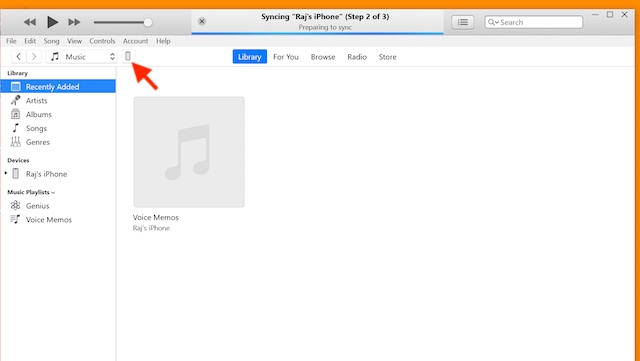Open the Up Next list icon
The height and width of the screenshot is (361, 640).
click(462, 22)
